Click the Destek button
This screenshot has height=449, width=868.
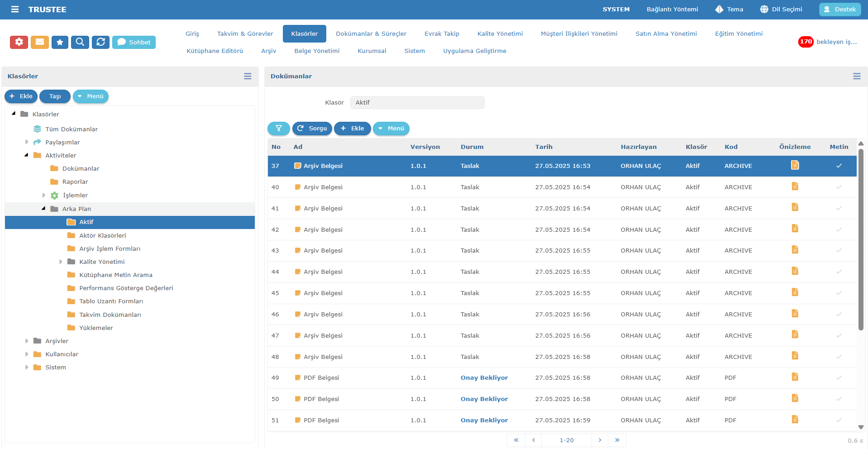[839, 10]
